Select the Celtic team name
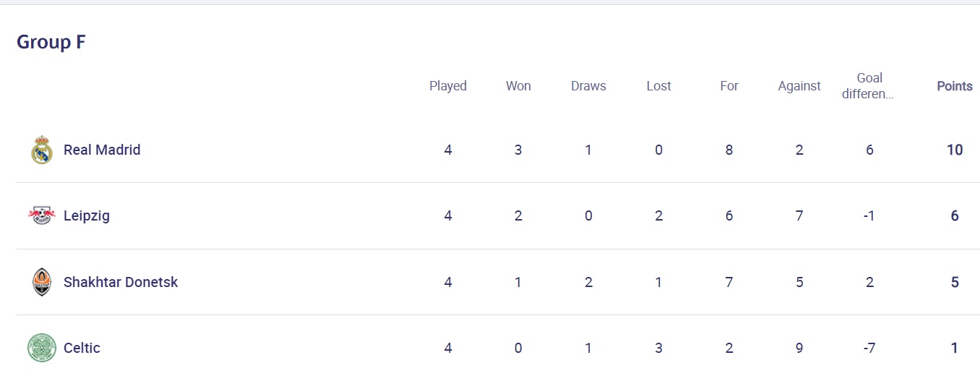Screen dimensions: 980x376 [x=82, y=348]
